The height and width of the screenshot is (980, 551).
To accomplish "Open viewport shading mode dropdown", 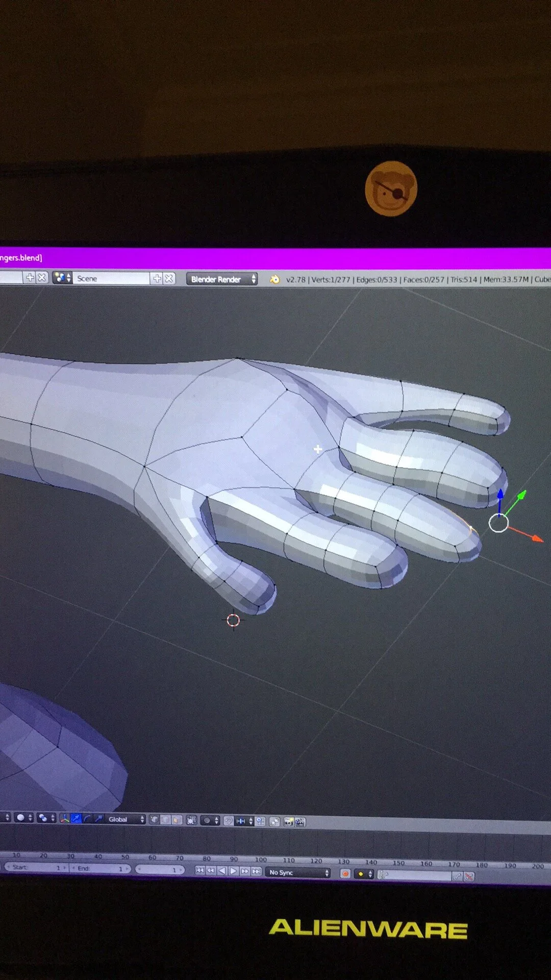I will coord(24,818).
